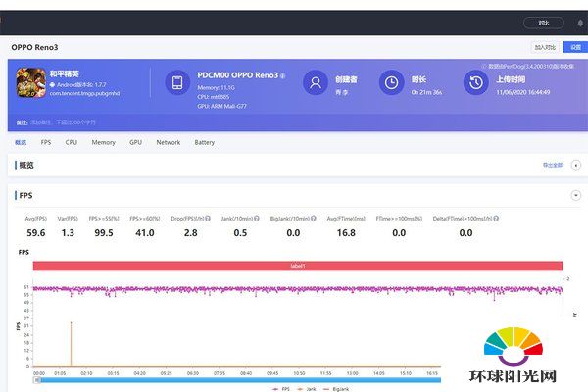Click the red label1 bar above chart
This screenshot has height=392, width=588.
click(298, 266)
